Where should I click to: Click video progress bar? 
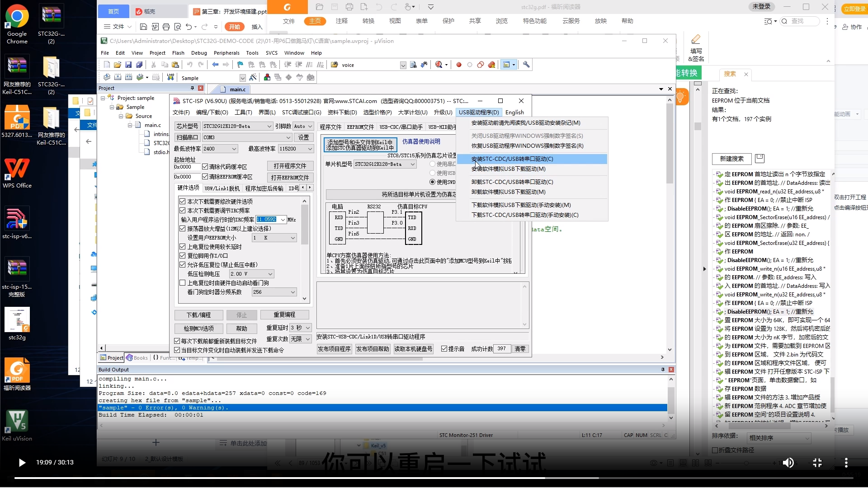434,478
